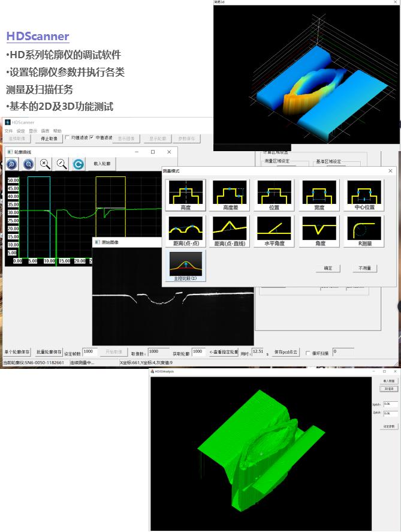This screenshot has height=532, width=401.
Task: Click the green 3D model in HD3DAnalysis
Action: (261, 450)
